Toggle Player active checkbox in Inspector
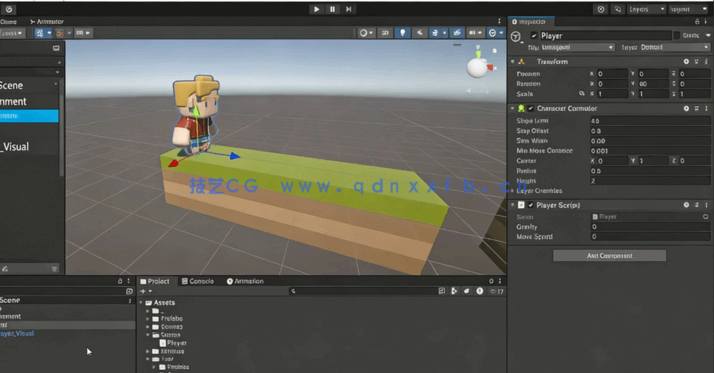The height and width of the screenshot is (373, 714). tap(534, 36)
